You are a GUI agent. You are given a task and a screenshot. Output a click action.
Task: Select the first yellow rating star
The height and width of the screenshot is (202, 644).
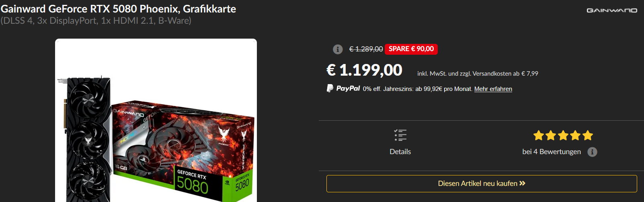pyautogui.click(x=539, y=136)
